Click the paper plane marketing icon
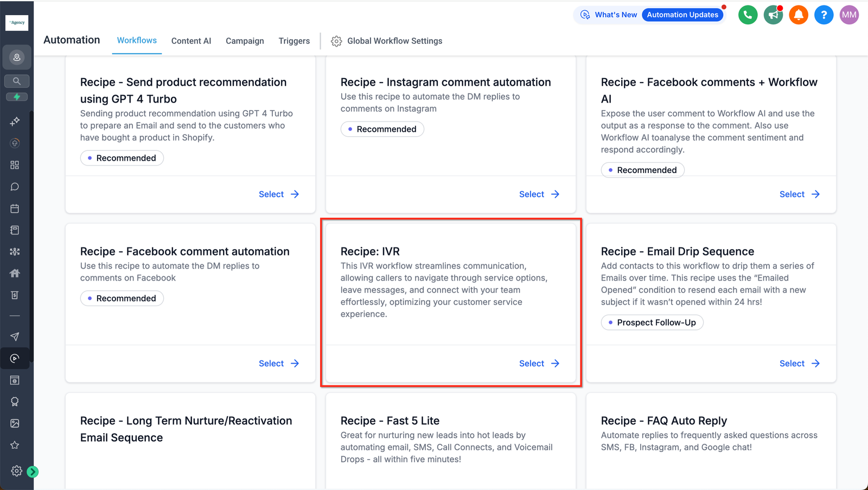The height and width of the screenshot is (490, 868). (x=15, y=336)
